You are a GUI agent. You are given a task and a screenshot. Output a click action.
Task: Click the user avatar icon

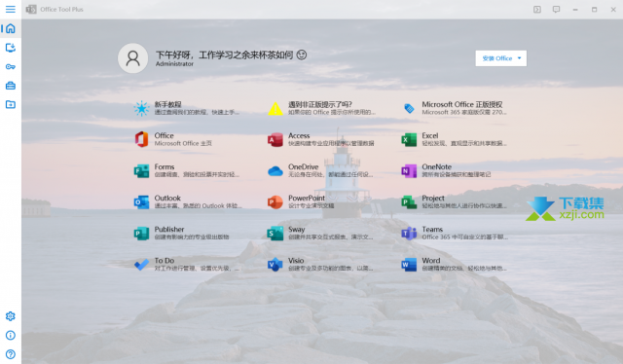coord(133,58)
